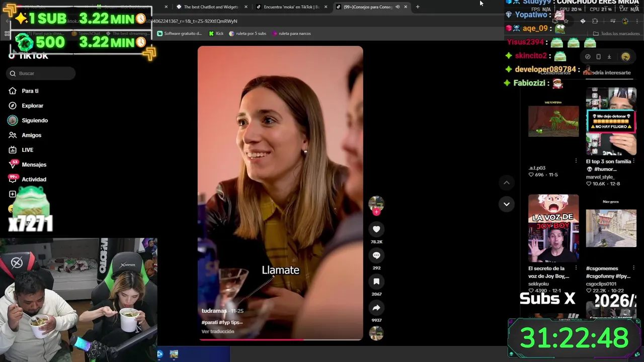Open more options for .a.t.p03 video
The image size is (644, 362).
(576, 161)
